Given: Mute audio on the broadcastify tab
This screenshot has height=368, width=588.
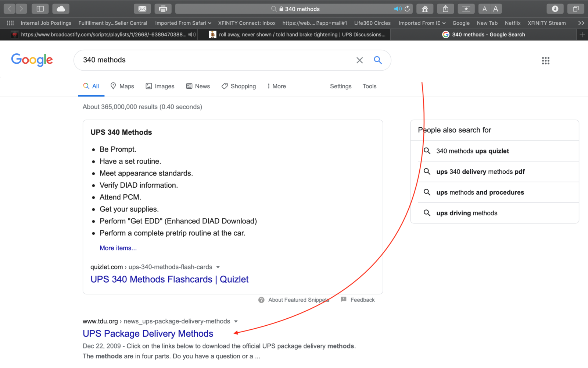Looking at the screenshot, I should point(192,35).
